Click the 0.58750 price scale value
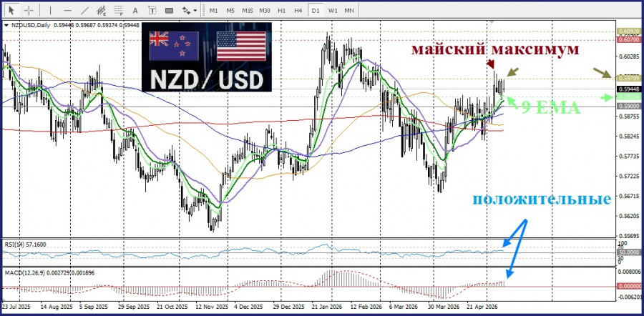 click(x=628, y=117)
